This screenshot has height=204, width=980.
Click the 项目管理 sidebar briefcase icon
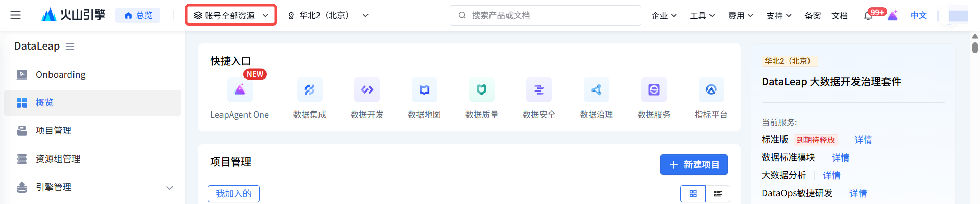pos(22,131)
